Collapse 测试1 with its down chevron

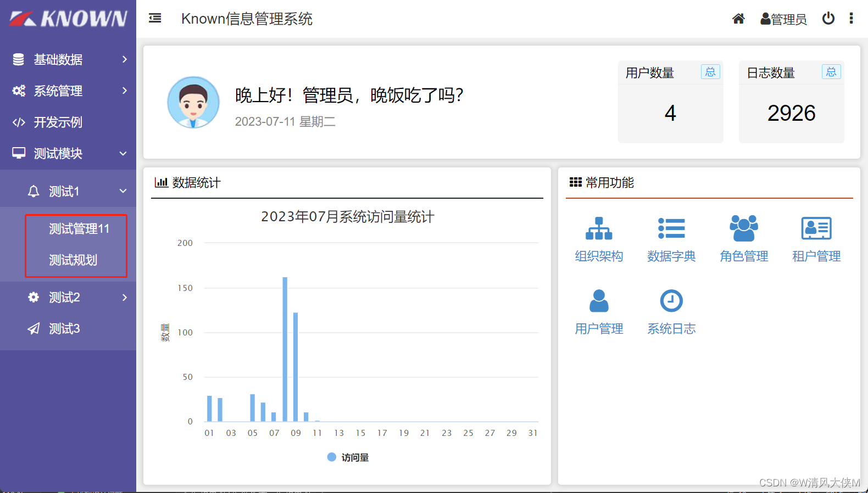tap(124, 191)
